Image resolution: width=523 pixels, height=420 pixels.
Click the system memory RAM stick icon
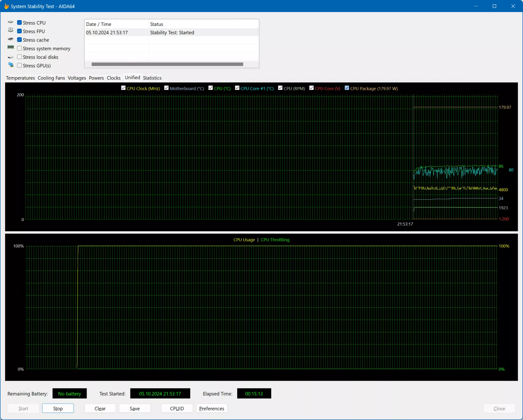pyautogui.click(x=11, y=47)
